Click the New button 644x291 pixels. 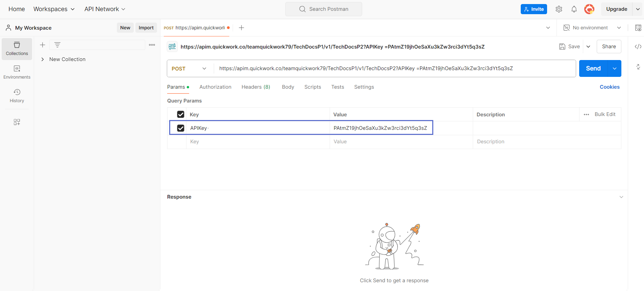point(125,28)
